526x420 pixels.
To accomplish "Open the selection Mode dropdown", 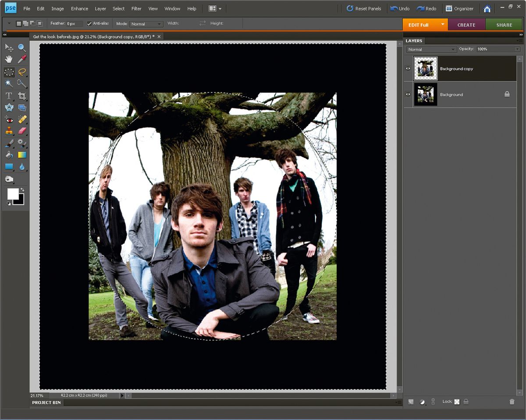I will (x=146, y=24).
